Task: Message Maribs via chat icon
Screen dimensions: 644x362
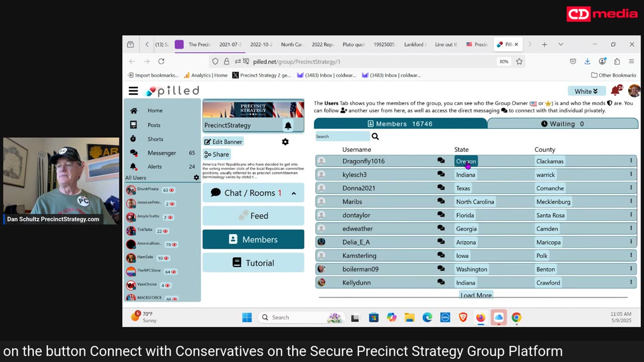Action: pyautogui.click(x=441, y=202)
